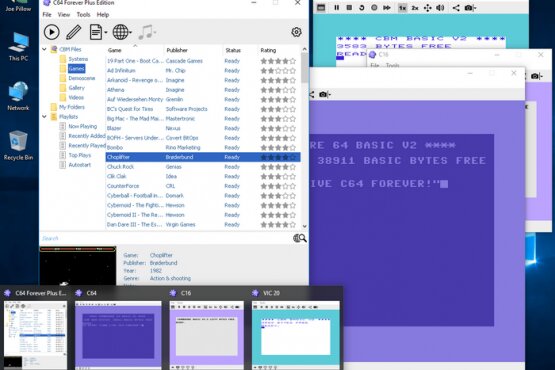555x370 pixels.
Task: Switch to the C16 taskbar preview thumbnail
Action: pos(207,335)
